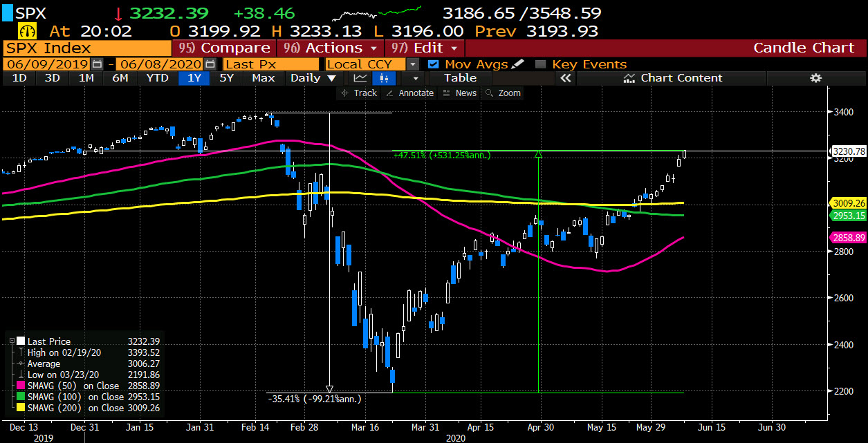
Task: Click the magenta SMAVG (50) color swatch
Action: (20, 386)
